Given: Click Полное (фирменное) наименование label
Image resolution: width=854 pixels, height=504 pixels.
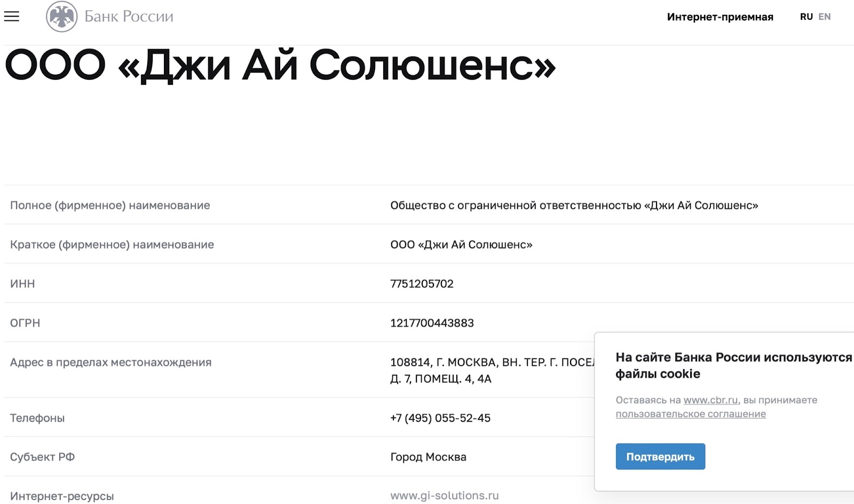Looking at the screenshot, I should [110, 205].
